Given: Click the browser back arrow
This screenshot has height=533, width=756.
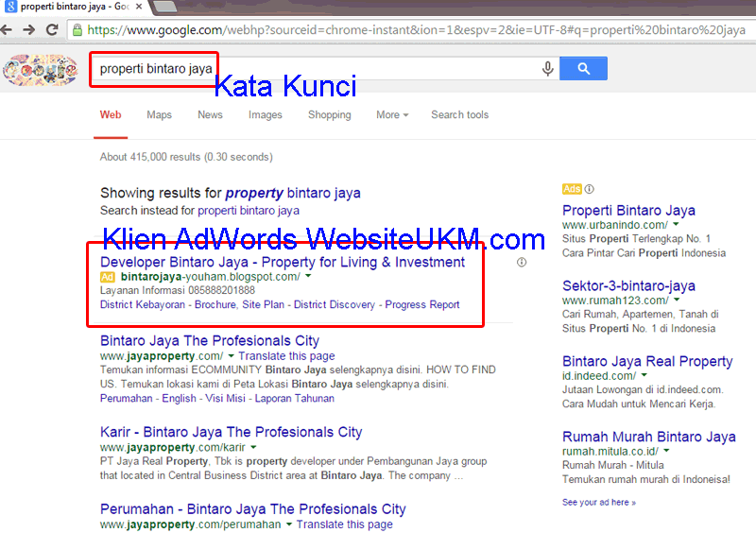Looking at the screenshot, I should click(x=7, y=30).
